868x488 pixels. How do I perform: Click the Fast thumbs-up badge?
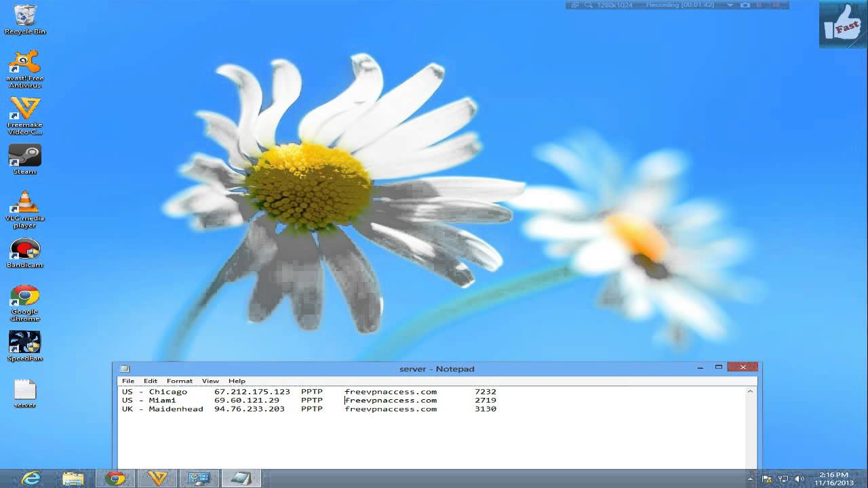(x=843, y=24)
